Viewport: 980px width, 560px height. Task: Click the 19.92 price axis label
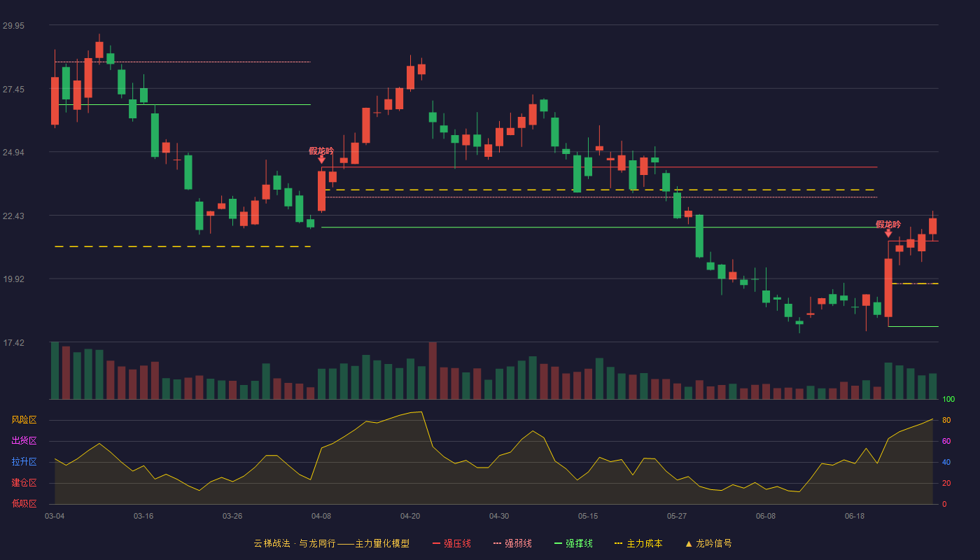coord(13,279)
